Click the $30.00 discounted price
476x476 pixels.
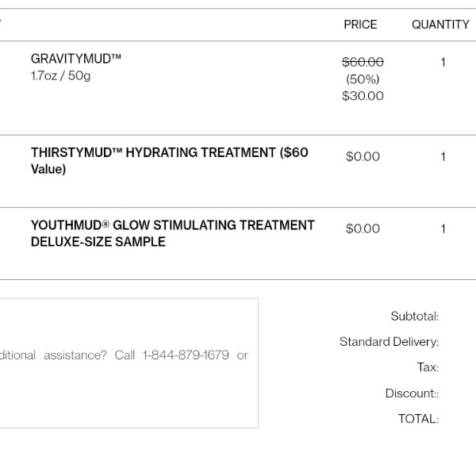pyautogui.click(x=363, y=96)
